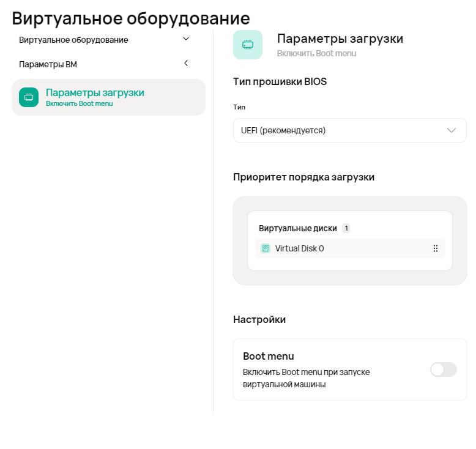
Task: Expand the arrow beside Виртуальное оборудование
Action: pyautogui.click(x=186, y=39)
